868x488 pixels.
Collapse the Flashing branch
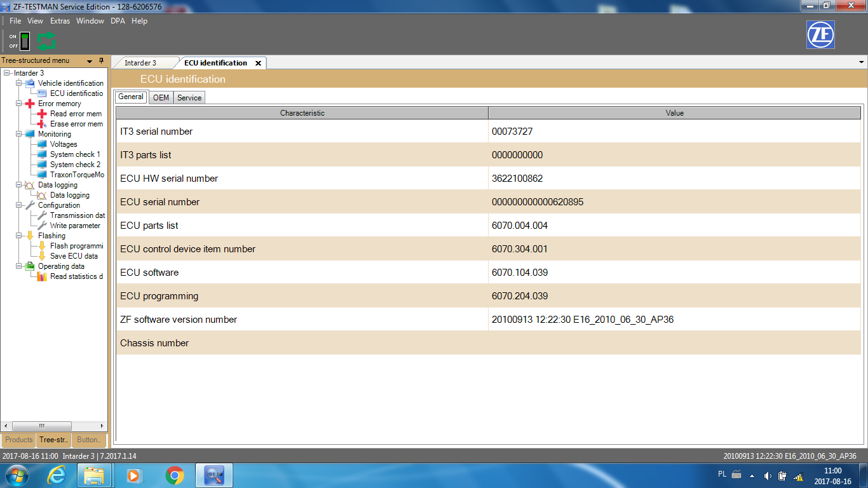click(19, 236)
